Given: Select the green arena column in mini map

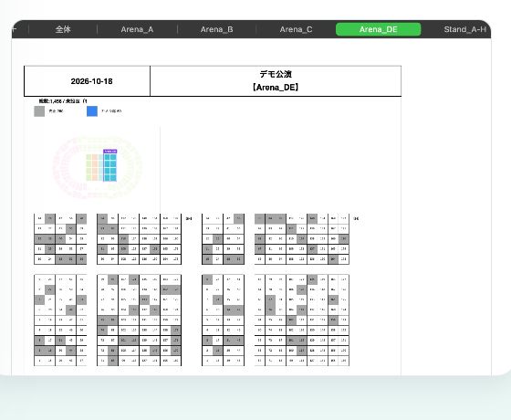Looking at the screenshot, I should coord(89,168).
